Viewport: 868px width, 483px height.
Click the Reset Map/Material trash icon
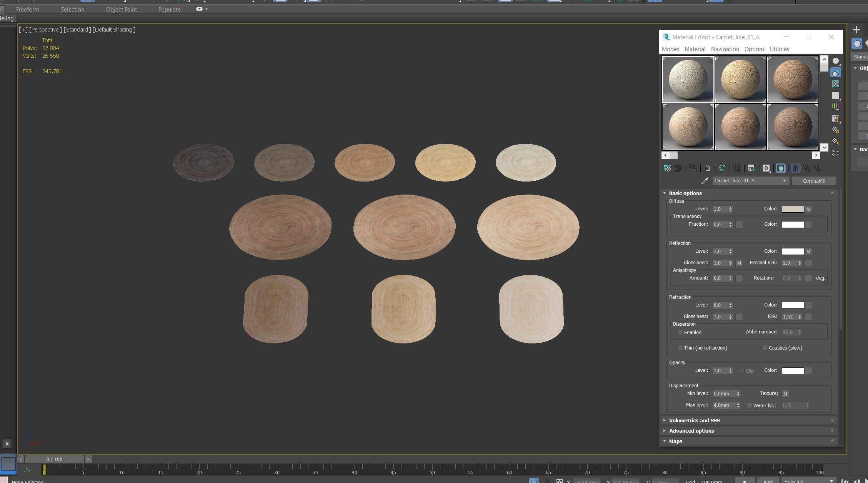coord(707,168)
